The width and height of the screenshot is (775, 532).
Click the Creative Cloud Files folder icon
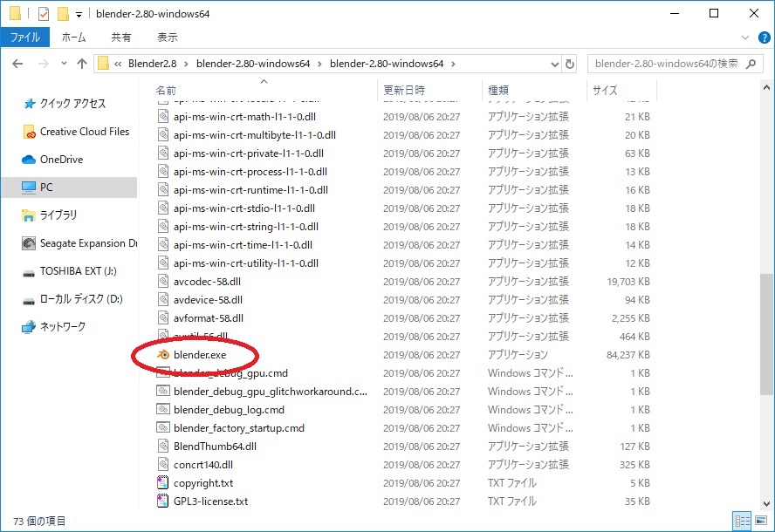[29, 132]
